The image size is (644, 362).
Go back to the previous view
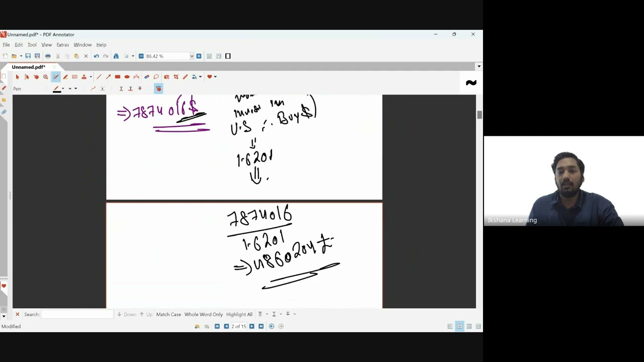[272, 326]
